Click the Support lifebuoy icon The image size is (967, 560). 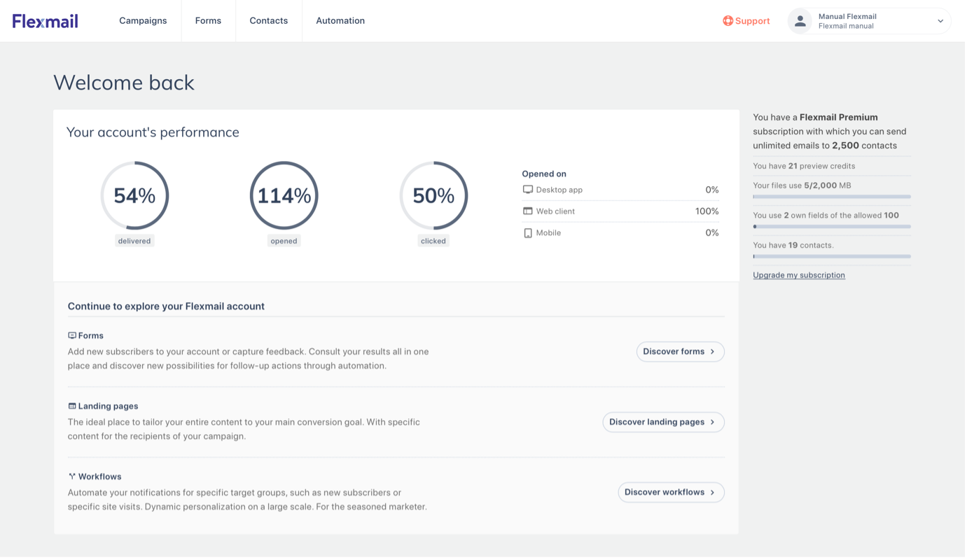click(727, 21)
